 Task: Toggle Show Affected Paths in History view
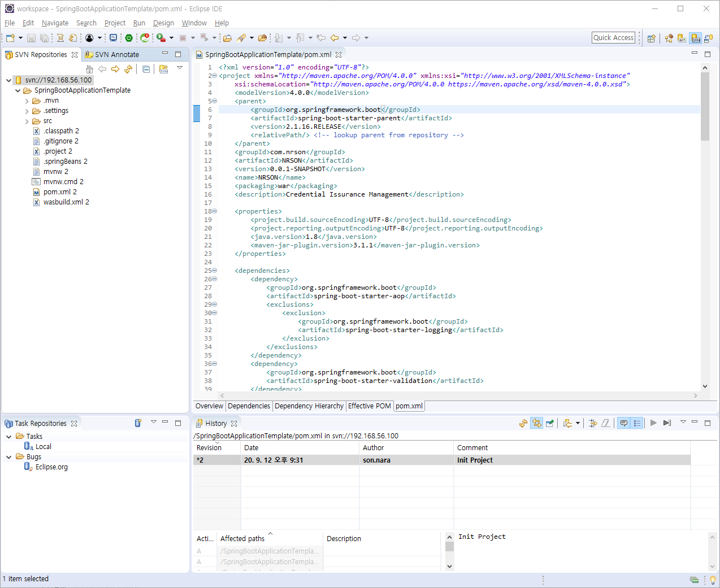click(637, 423)
